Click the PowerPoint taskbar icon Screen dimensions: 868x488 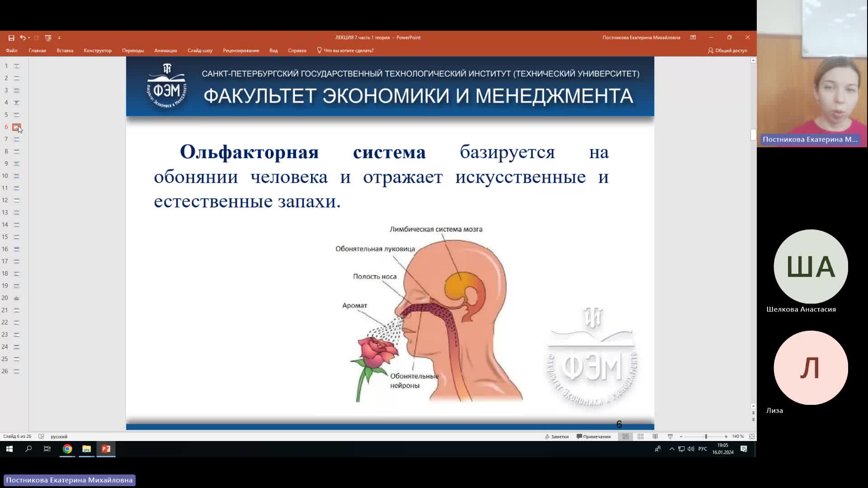[x=106, y=449]
